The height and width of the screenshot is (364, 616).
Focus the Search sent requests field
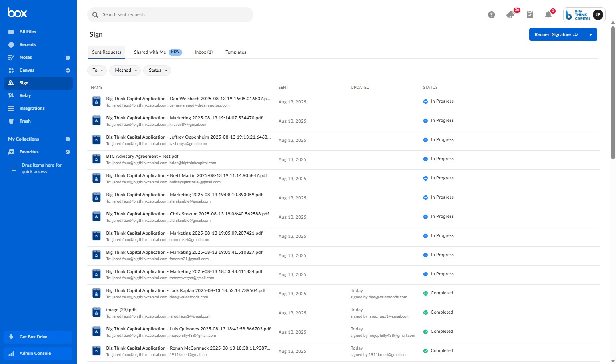pyautogui.click(x=170, y=15)
